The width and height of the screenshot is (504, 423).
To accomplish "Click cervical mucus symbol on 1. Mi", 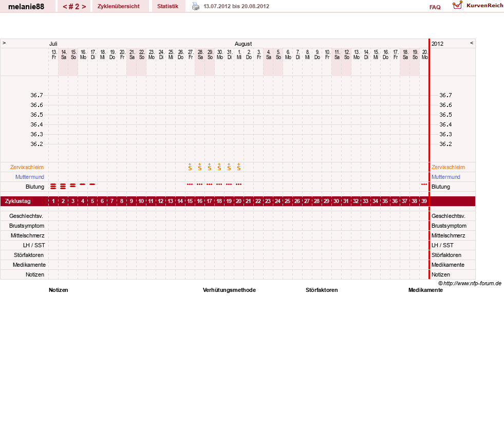I will (x=239, y=167).
